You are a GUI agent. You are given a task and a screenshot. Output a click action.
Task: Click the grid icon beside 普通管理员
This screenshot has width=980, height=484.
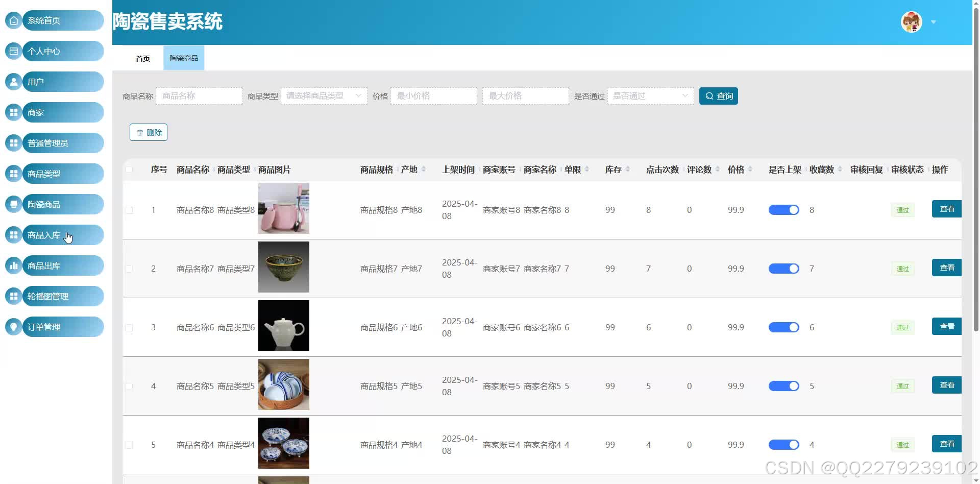(x=14, y=143)
